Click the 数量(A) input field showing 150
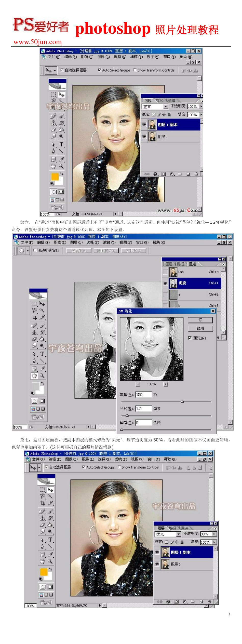This screenshot has width=242, height=644. coord(144,394)
